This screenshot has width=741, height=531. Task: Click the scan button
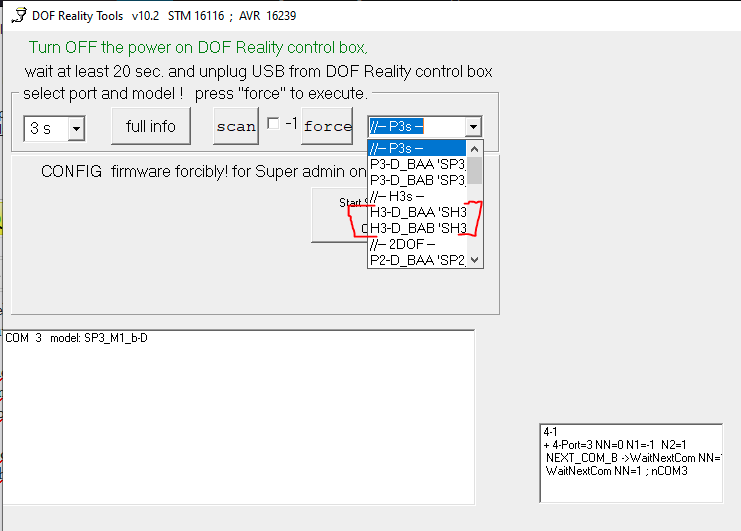coord(236,126)
